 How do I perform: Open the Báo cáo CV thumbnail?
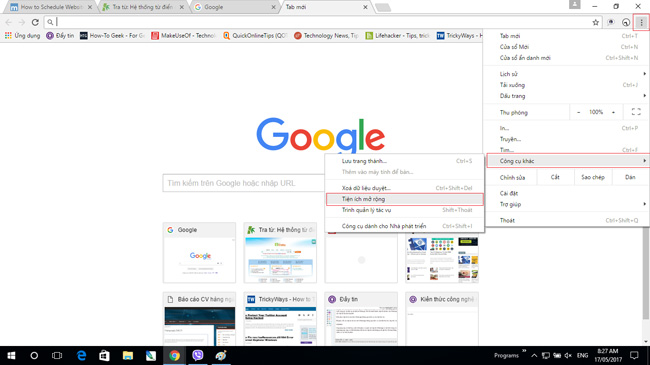point(199,319)
